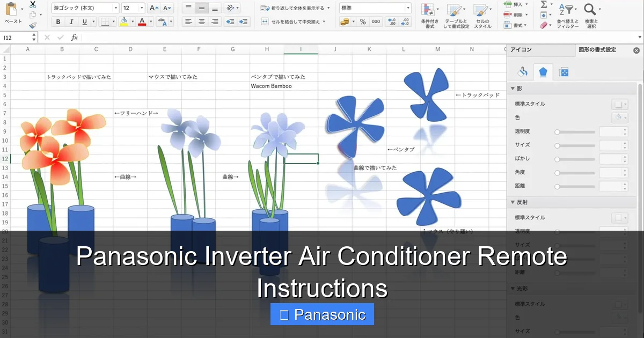Screen dimensions: 644x338
Task: Adjust the shadow ぼかし slider
Action: (x=576, y=159)
